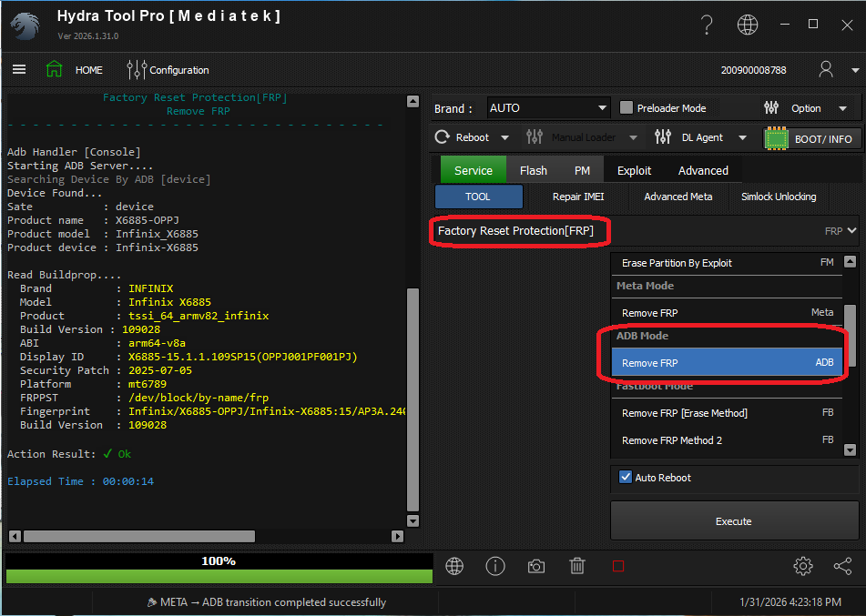Click the Manual Loader sliders icon
The image size is (866, 616).
534,136
